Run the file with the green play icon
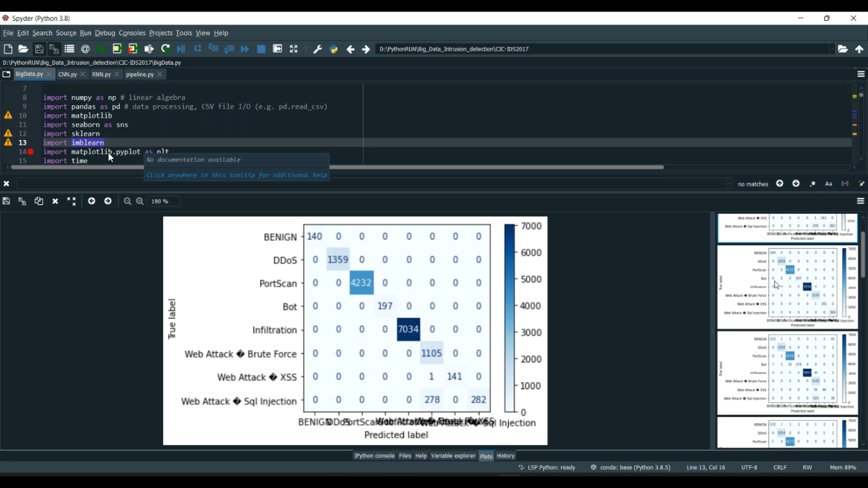 click(101, 49)
